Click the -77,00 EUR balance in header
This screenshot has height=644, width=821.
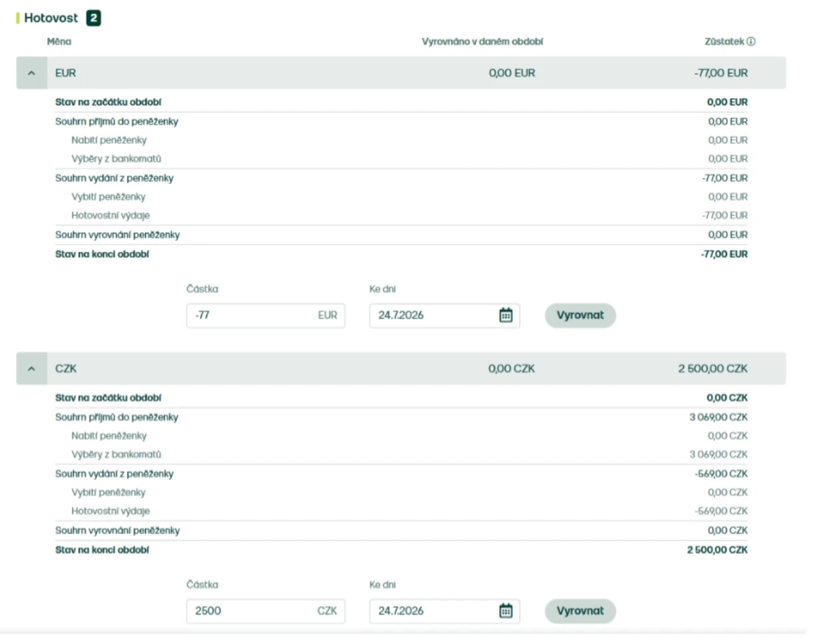click(x=721, y=73)
